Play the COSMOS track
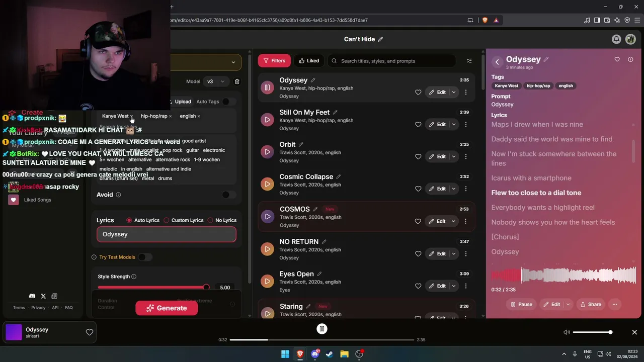 coord(267,217)
